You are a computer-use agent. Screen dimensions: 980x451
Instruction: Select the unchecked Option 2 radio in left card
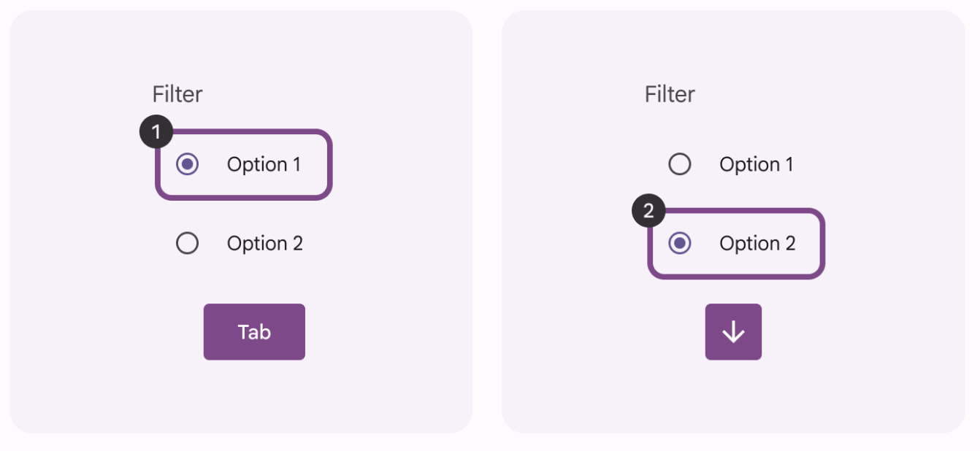coord(188,243)
